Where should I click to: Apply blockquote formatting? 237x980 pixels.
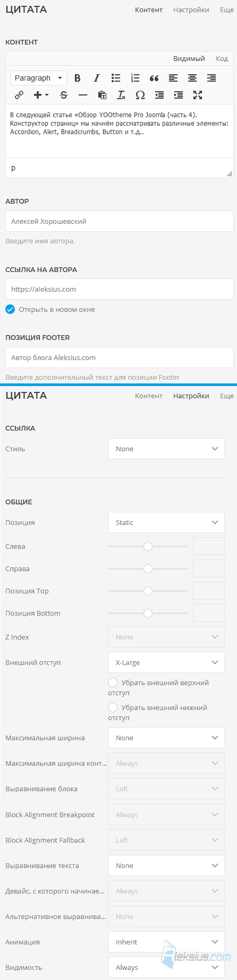154,78
